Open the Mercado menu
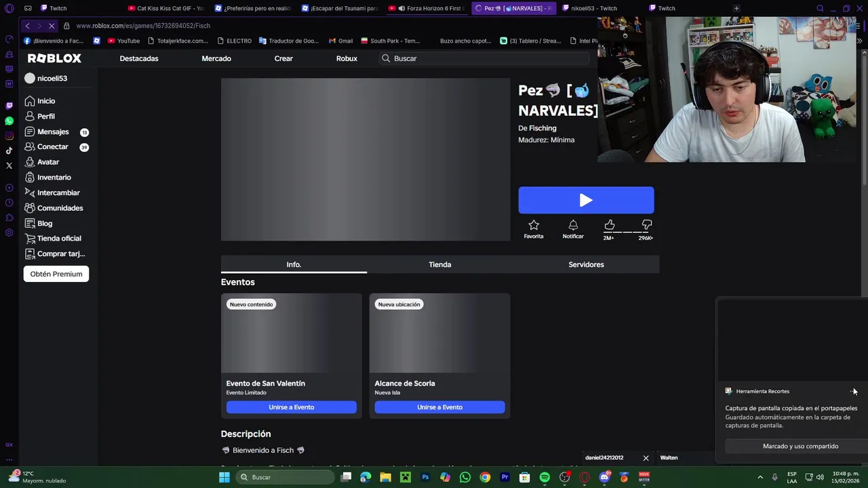 tap(216, 58)
